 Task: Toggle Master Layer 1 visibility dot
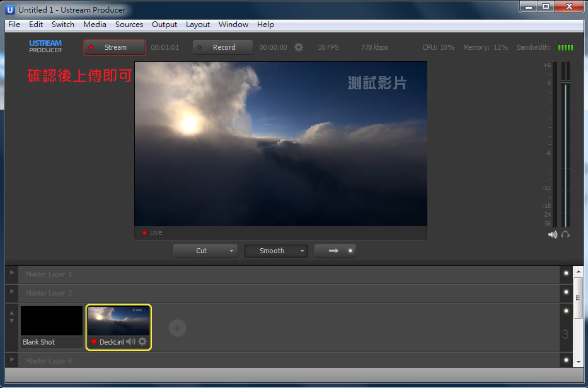tap(566, 273)
